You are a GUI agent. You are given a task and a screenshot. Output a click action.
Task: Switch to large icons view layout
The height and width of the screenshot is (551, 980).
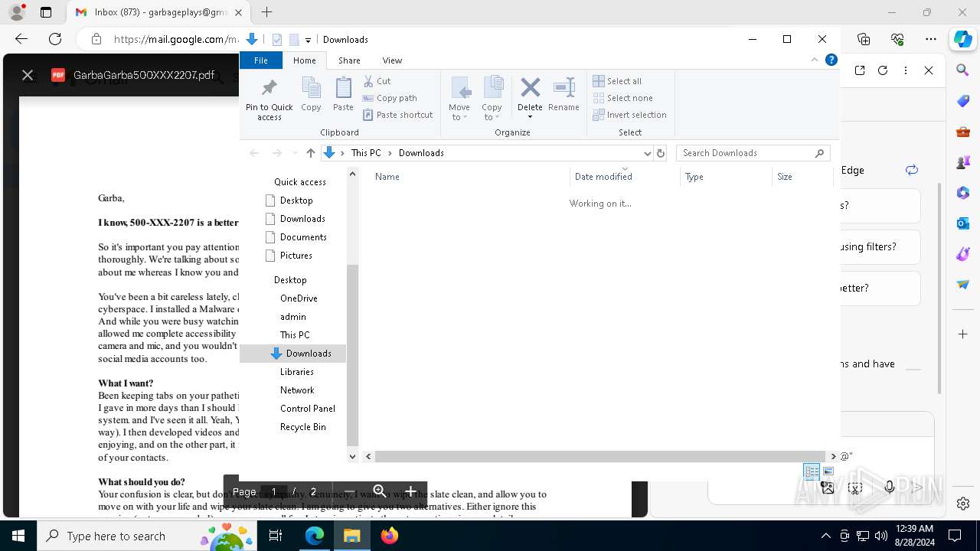tap(828, 471)
